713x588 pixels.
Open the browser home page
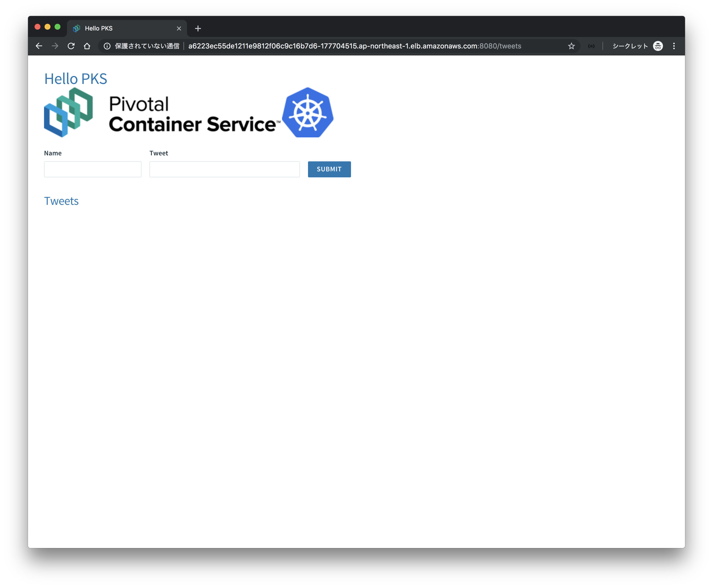(x=87, y=46)
